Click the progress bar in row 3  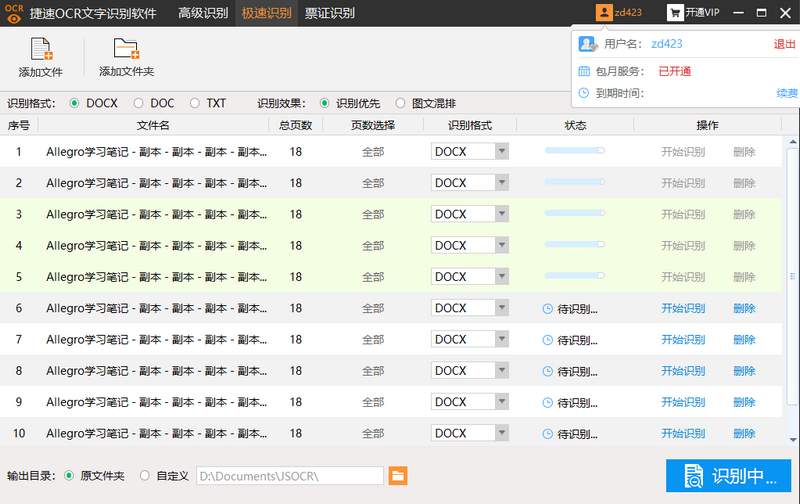click(x=574, y=214)
